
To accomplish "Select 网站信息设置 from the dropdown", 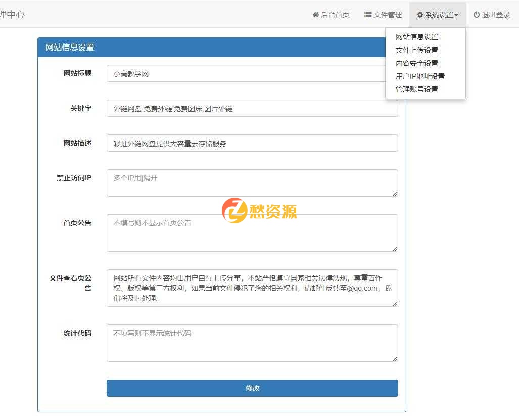I will coord(416,37).
